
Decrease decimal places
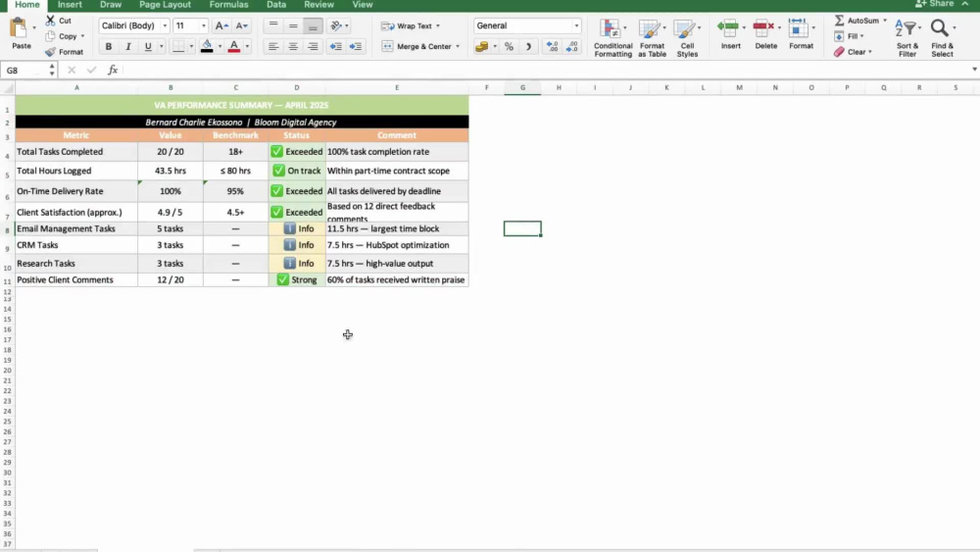(572, 46)
